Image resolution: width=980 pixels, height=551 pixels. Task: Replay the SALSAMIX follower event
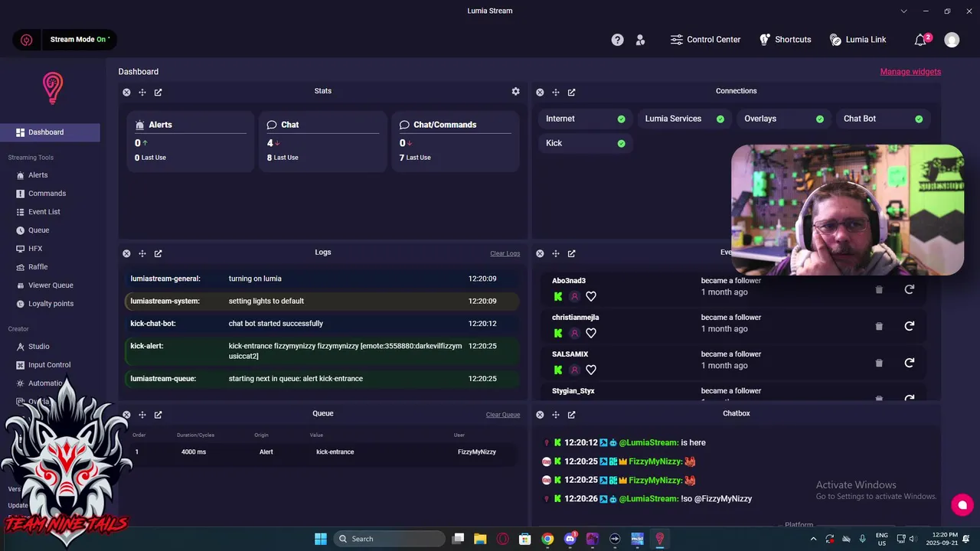tap(910, 363)
